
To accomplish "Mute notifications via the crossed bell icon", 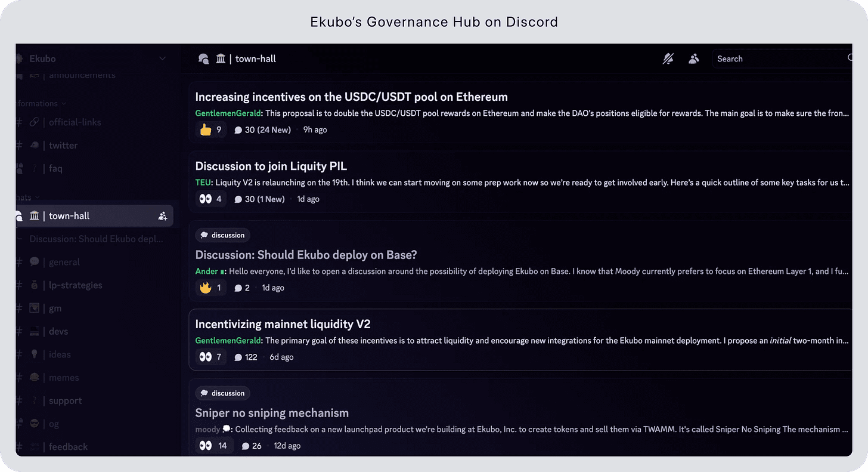I will tap(668, 58).
